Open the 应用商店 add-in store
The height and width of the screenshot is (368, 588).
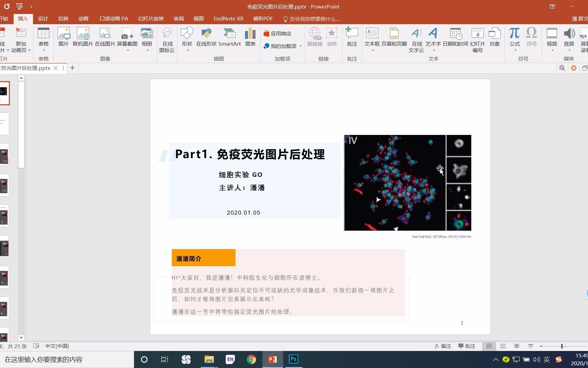coord(277,33)
